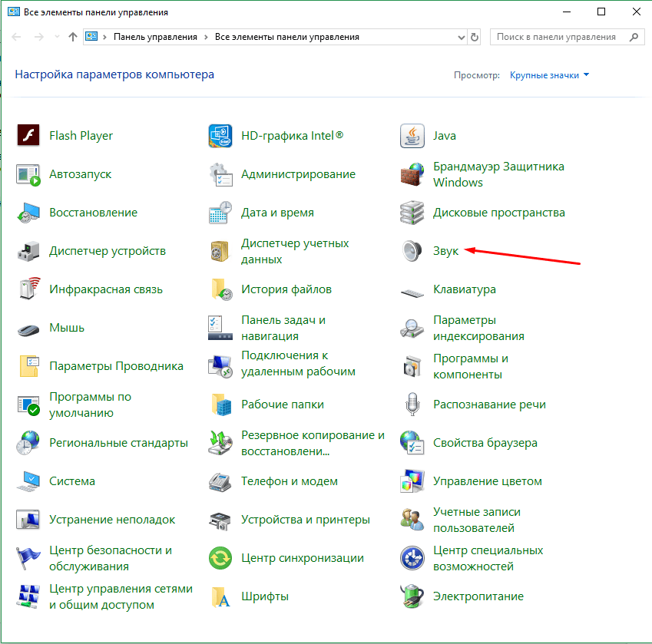Focus the control panel search field
The image size is (652, 644).
click(568, 37)
